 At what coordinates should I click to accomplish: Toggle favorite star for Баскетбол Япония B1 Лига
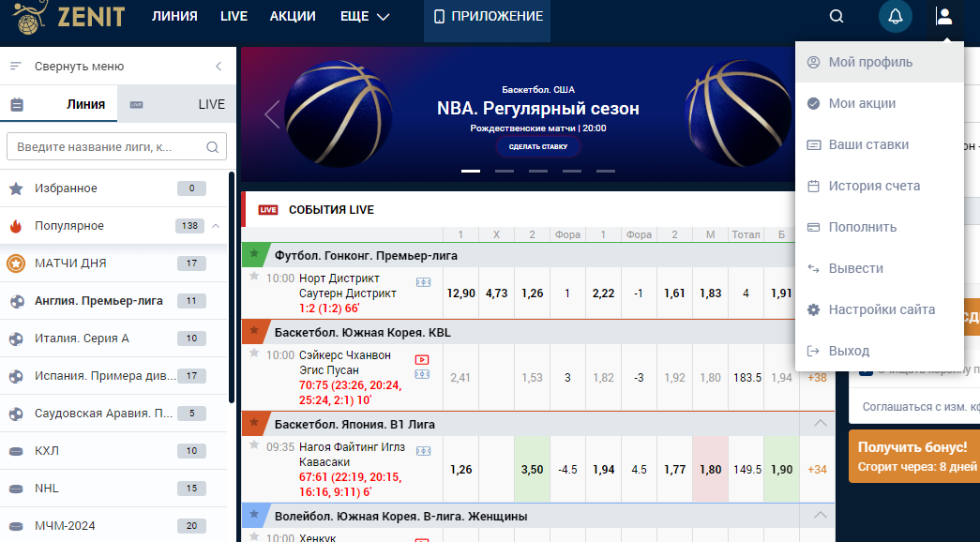[254, 422]
